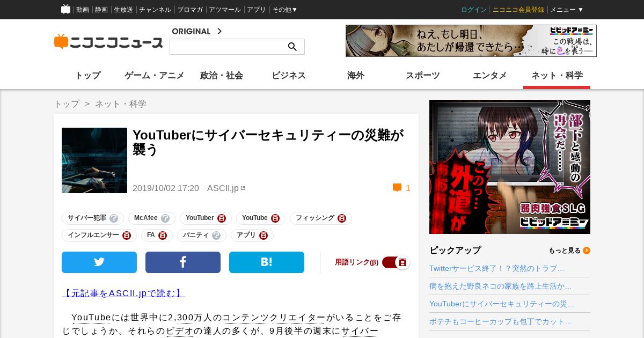The width and height of the screenshot is (644, 338).
Task: Click the クリエイター term link in article
Action: [x=298, y=318]
